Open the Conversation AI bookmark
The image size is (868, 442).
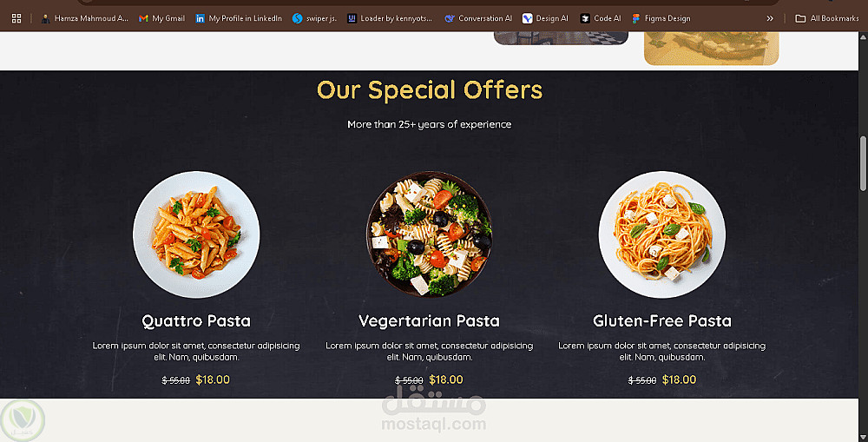(x=478, y=18)
